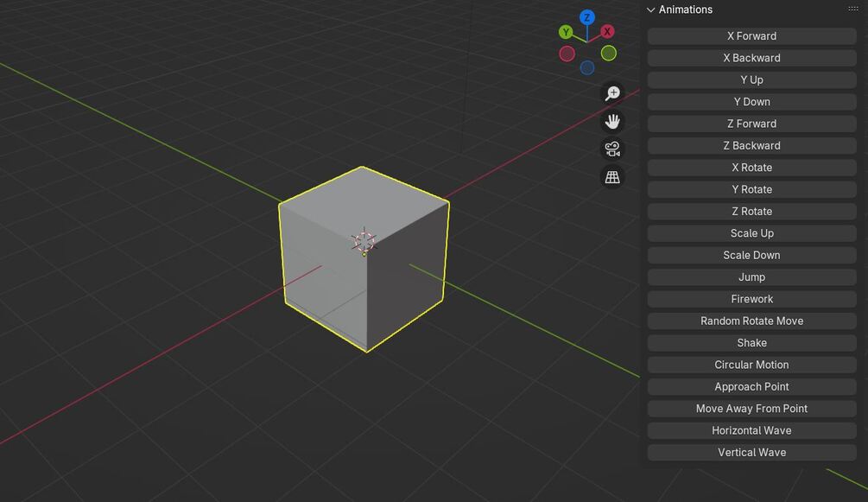
Task: Trigger the Jump animation
Action: (x=751, y=277)
